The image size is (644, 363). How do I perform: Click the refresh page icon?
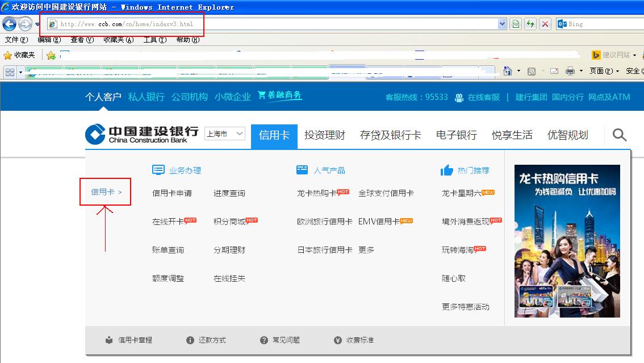click(530, 24)
